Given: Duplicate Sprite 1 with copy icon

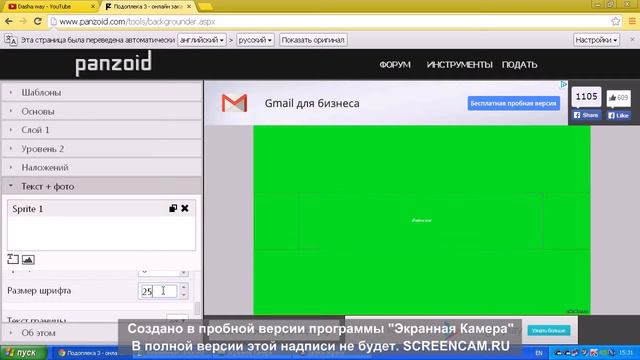Looking at the screenshot, I should [x=173, y=208].
